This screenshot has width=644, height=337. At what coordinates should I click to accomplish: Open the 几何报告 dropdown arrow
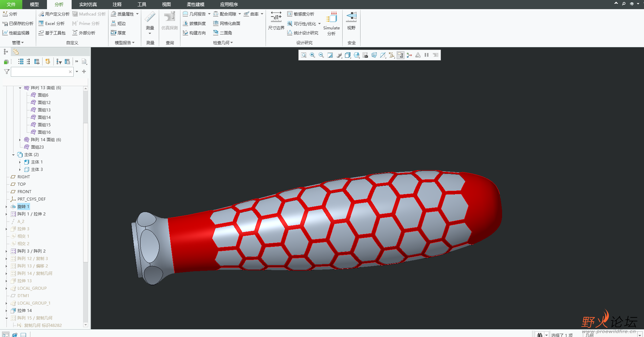click(209, 14)
